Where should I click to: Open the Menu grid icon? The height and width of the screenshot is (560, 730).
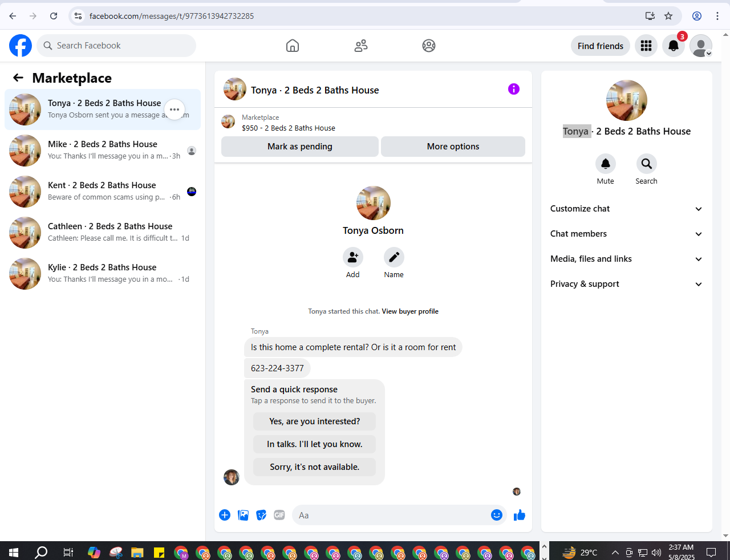(646, 46)
